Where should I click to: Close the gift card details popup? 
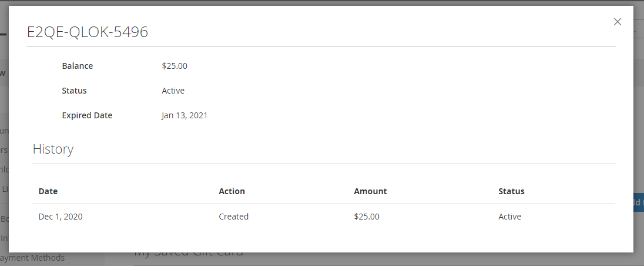pos(617,22)
